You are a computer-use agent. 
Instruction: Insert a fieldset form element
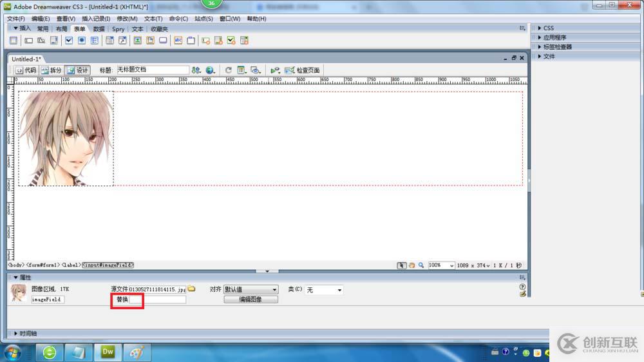click(191, 41)
